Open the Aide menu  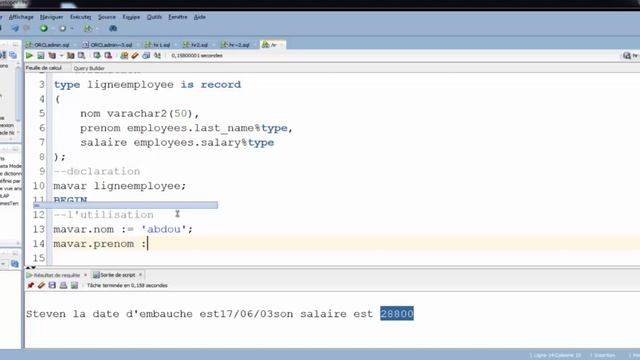[x=200, y=17]
